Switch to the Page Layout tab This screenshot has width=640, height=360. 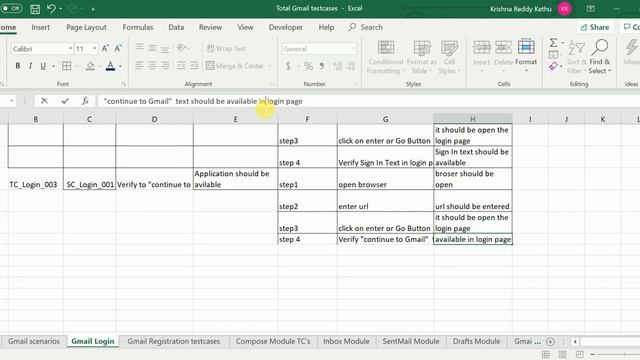point(86,27)
